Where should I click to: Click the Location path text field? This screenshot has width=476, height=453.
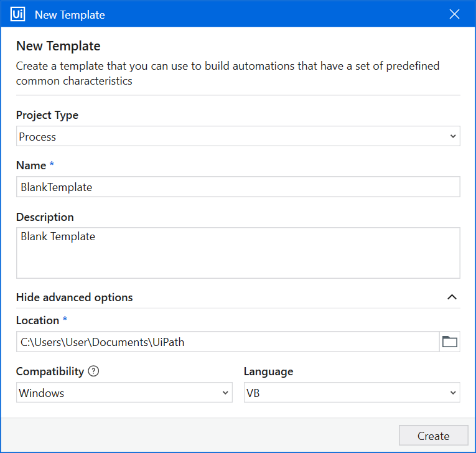(228, 342)
